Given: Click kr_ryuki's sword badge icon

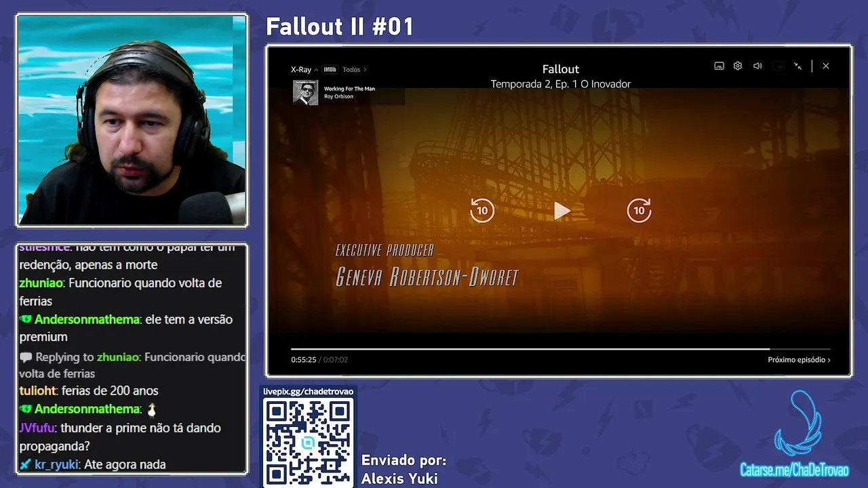Looking at the screenshot, I should [25, 465].
